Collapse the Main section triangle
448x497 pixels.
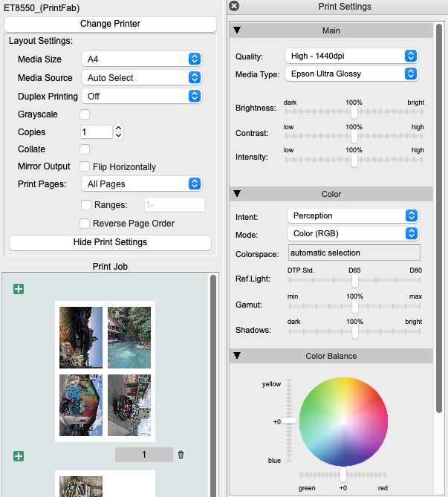tap(237, 30)
